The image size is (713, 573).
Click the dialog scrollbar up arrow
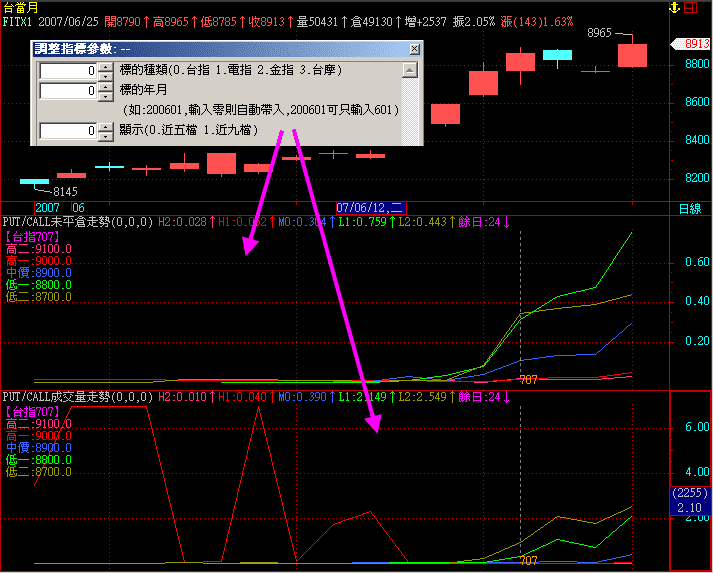[410, 70]
